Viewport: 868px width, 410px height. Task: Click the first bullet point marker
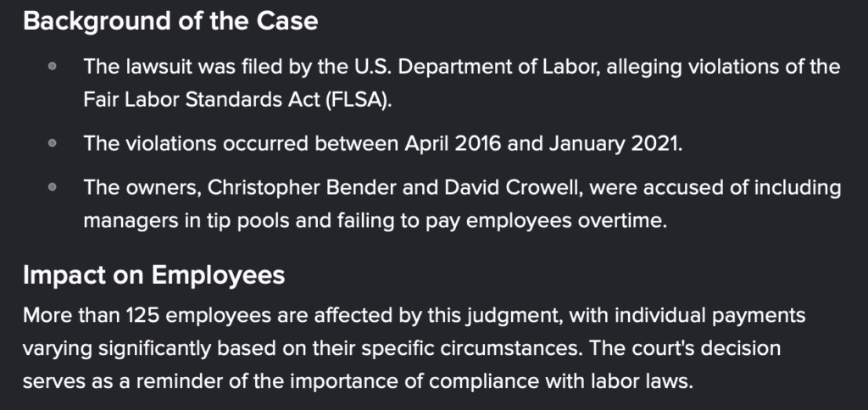pos(53,66)
